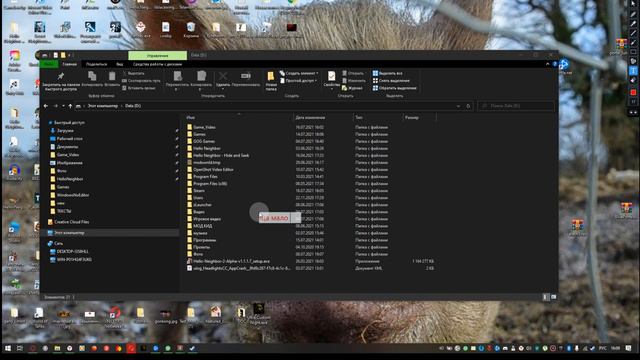Click Вставить ярлык in ribbon
The height and width of the screenshot is (360, 640).
pos(139,88)
